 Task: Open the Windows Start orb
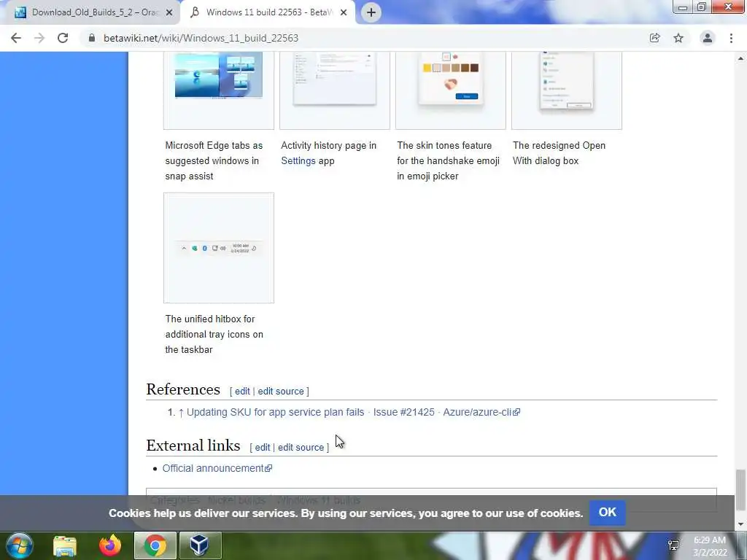coord(20,545)
